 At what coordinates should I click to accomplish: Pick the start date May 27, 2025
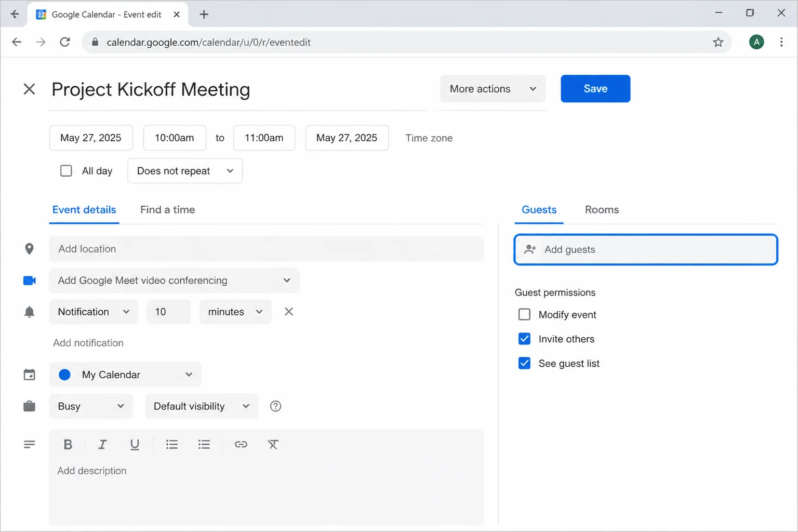[x=91, y=138]
